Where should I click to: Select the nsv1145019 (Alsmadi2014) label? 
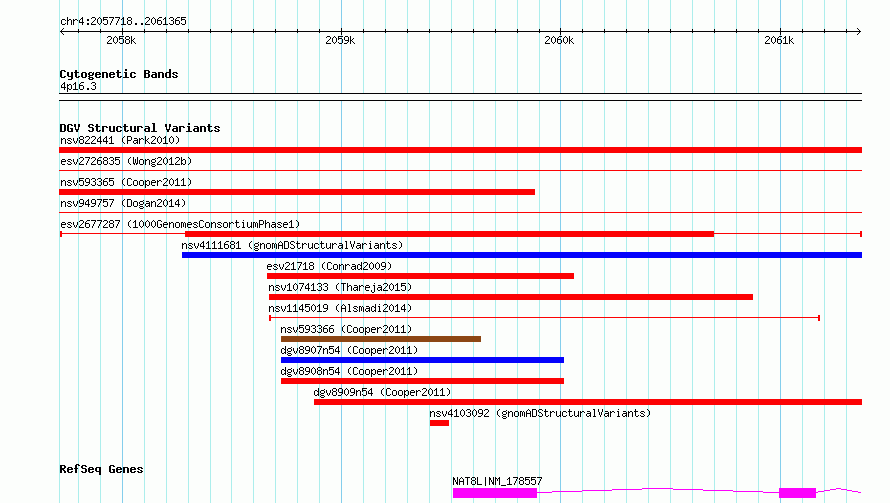click(x=340, y=308)
